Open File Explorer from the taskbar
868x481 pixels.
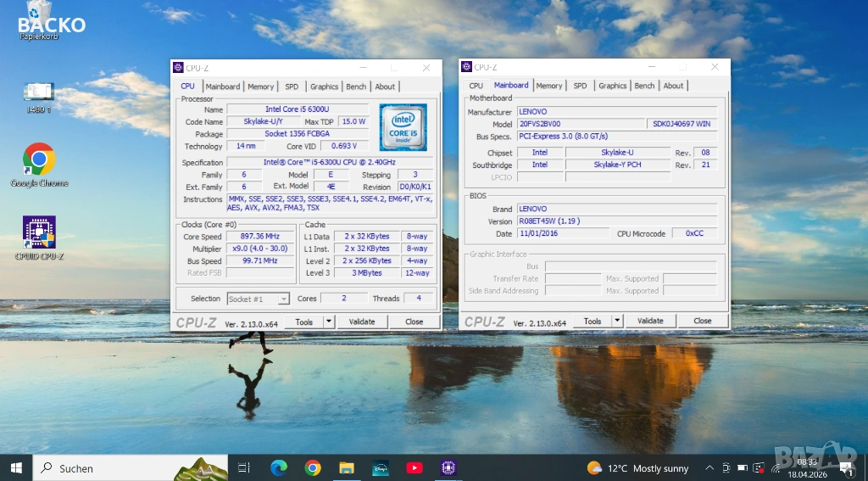click(x=347, y=467)
